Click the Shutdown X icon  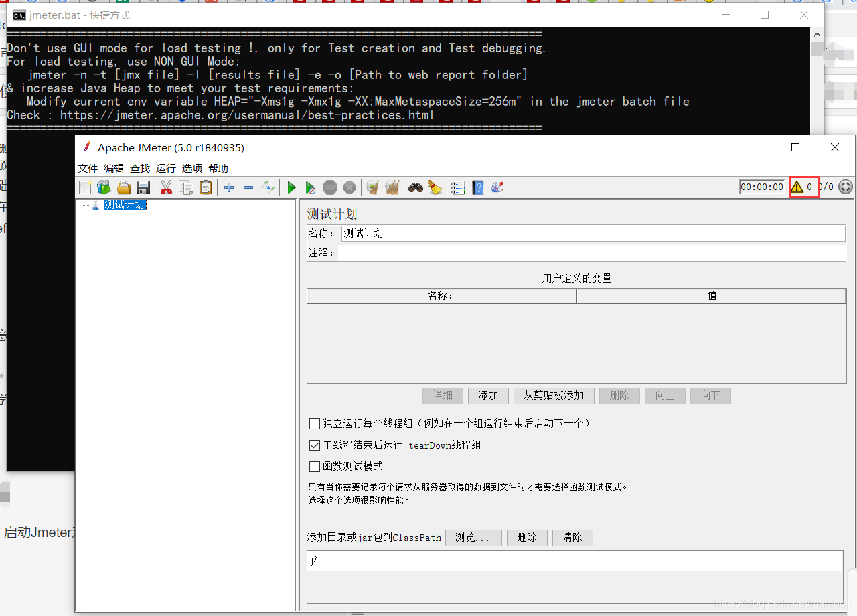(x=349, y=187)
